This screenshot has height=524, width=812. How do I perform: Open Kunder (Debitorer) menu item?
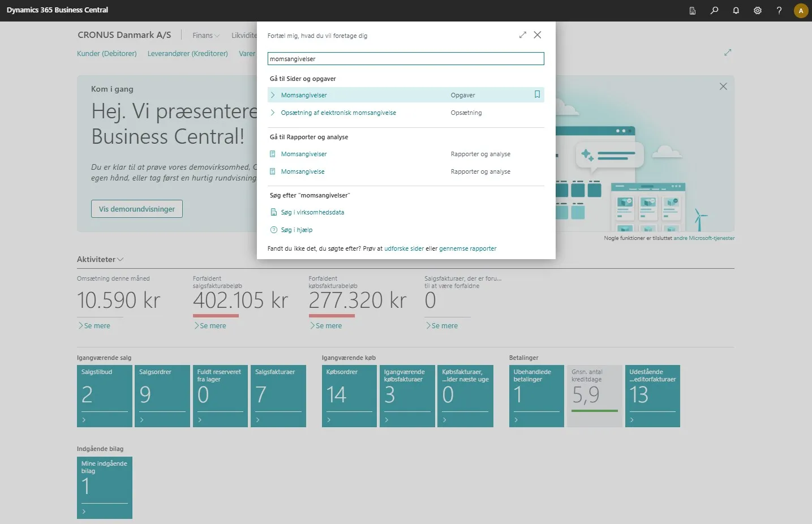tap(107, 53)
